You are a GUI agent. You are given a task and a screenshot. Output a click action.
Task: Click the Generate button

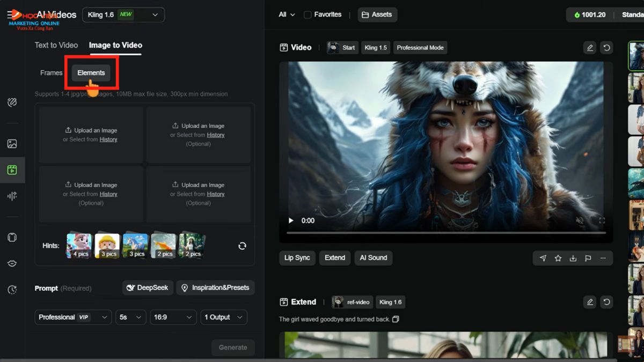tap(233, 348)
